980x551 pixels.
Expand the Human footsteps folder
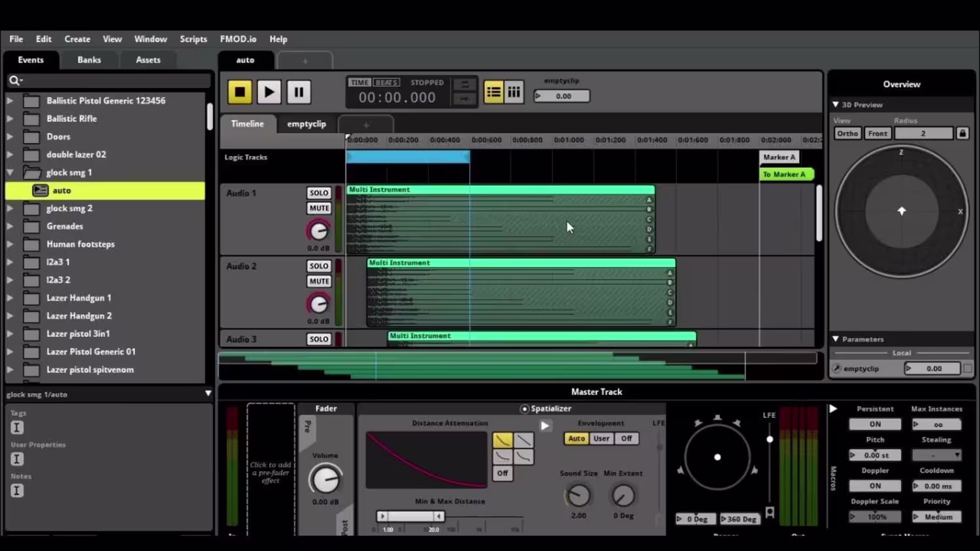(10, 244)
